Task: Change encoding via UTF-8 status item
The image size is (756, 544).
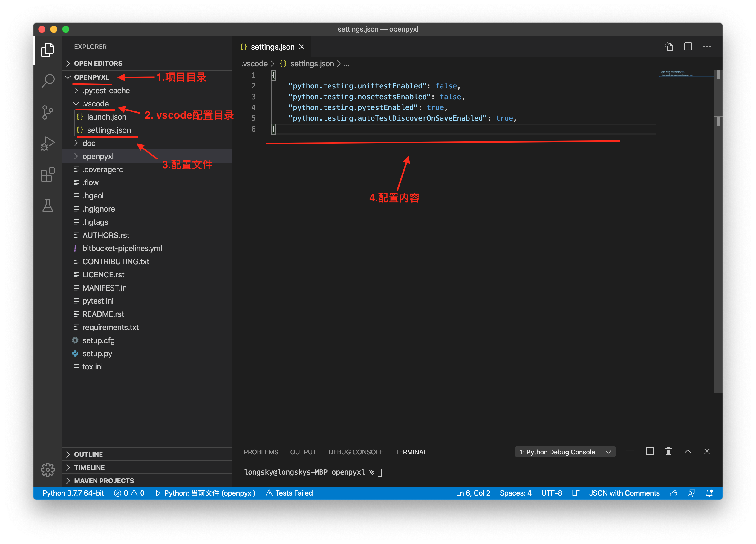Action: [x=551, y=493]
